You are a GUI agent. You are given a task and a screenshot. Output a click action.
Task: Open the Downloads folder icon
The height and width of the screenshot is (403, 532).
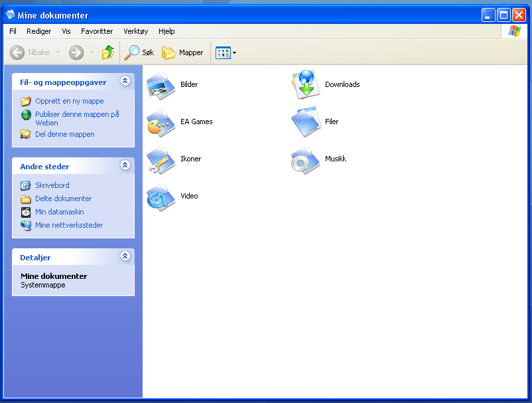click(x=305, y=84)
